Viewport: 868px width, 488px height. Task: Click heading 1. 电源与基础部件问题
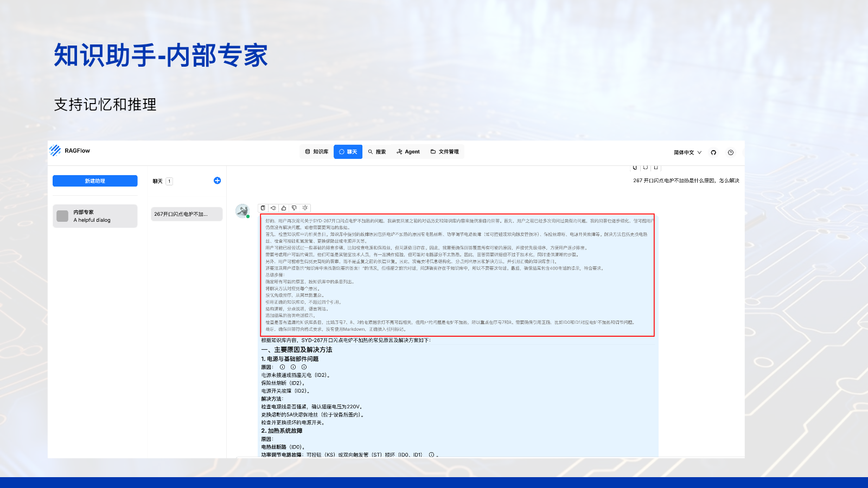click(x=290, y=359)
